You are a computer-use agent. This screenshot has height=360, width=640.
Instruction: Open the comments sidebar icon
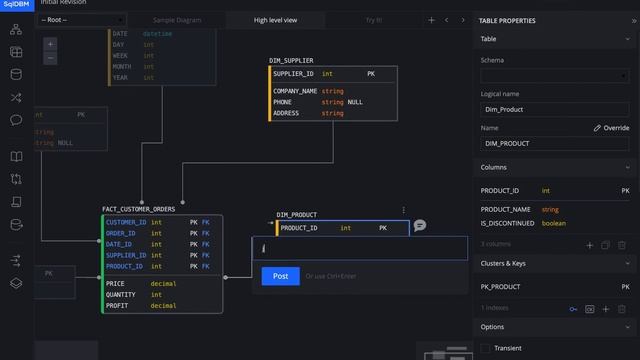pyautogui.click(x=16, y=120)
